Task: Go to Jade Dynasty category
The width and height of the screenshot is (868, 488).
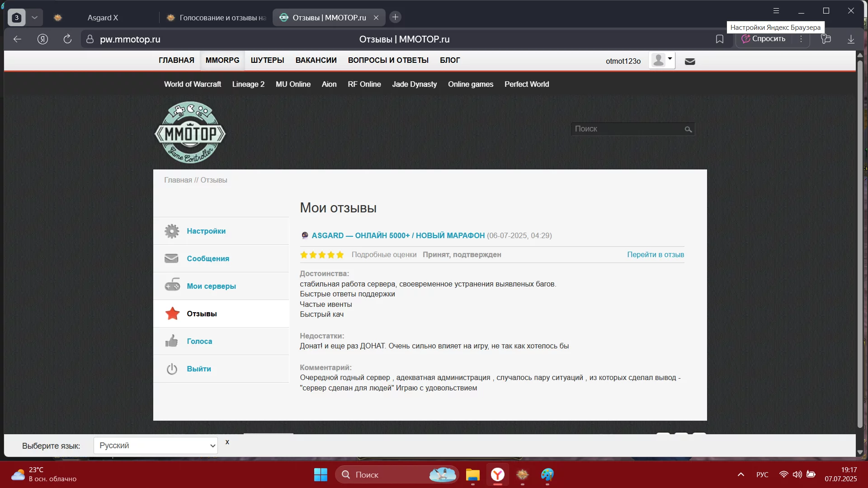Action: pos(415,84)
